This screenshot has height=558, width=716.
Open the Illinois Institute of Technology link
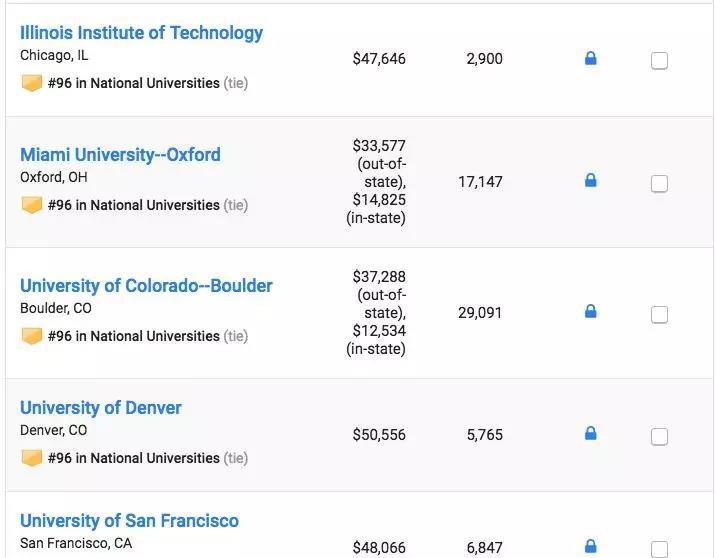141,33
